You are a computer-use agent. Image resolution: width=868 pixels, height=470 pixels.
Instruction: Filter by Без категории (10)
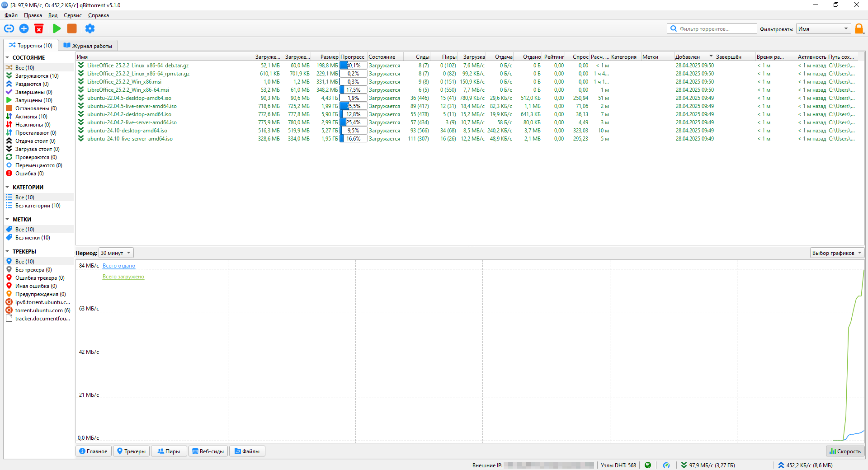pos(39,206)
